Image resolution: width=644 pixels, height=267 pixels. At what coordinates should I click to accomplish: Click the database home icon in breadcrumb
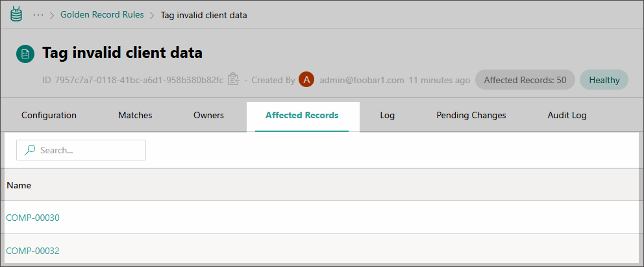[x=16, y=14]
